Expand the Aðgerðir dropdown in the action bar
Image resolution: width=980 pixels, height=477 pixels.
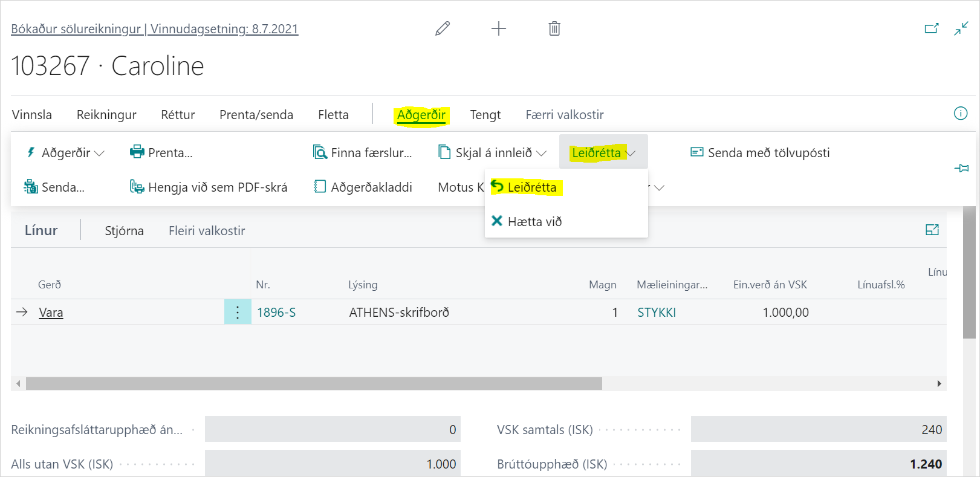(65, 153)
